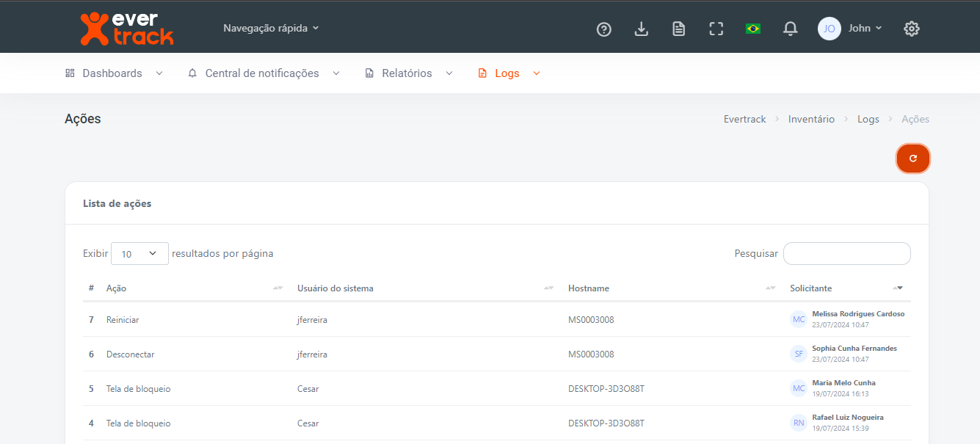Toggle fullscreen mode icon
Viewport: 980px width, 444px height.
click(x=716, y=29)
